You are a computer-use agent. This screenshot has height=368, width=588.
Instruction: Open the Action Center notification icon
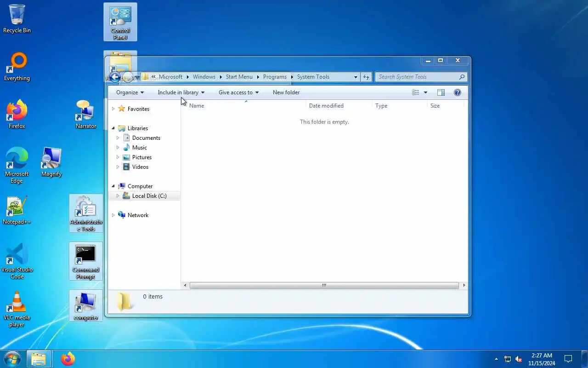[x=568, y=359]
